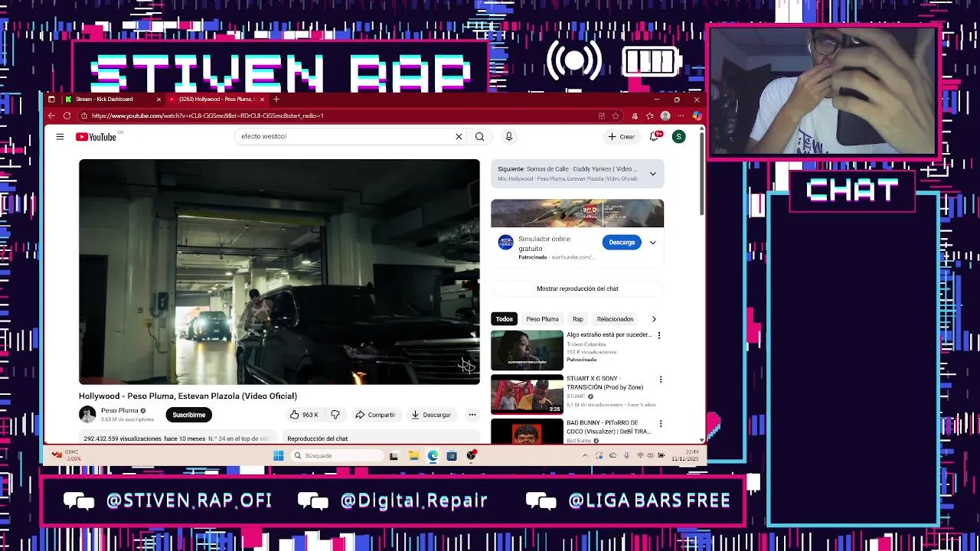The height and width of the screenshot is (551, 980).
Task: Open the OBS Studio taskbar icon
Action: [472, 455]
